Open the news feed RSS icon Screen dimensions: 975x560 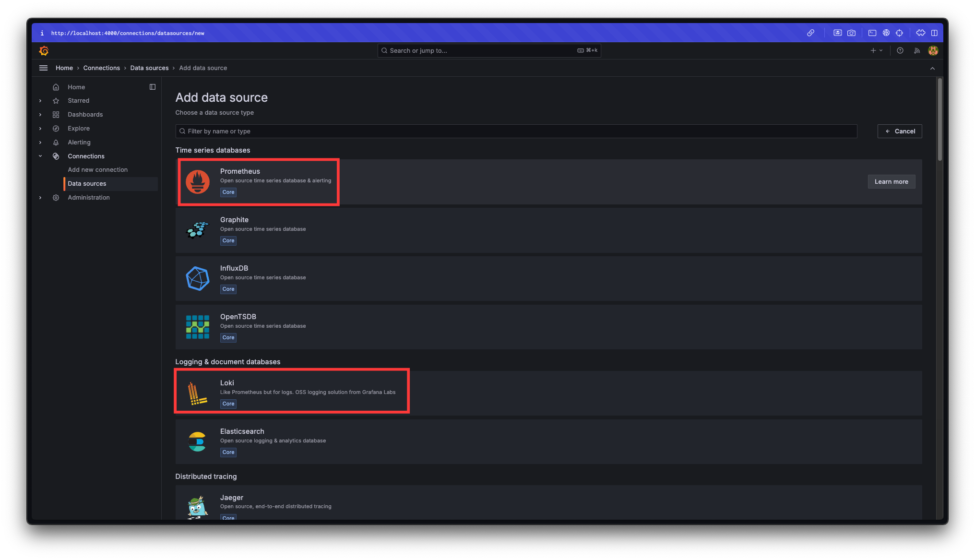tap(917, 50)
